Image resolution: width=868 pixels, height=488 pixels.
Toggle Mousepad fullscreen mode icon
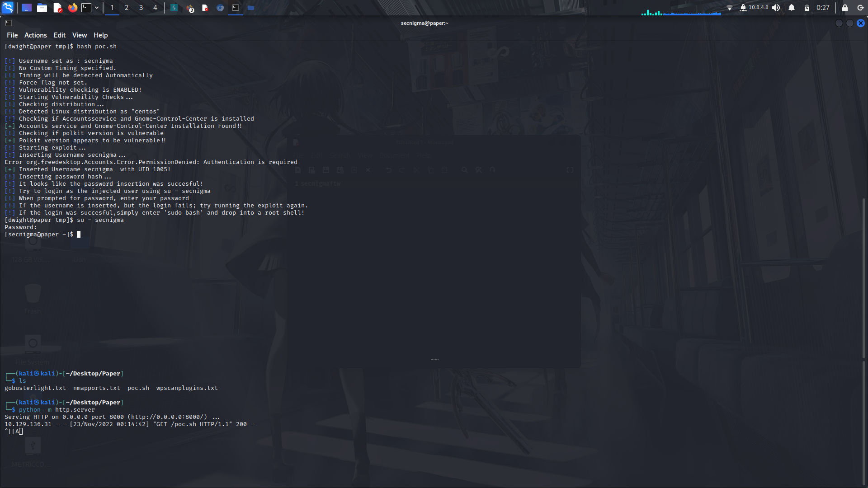(571, 169)
